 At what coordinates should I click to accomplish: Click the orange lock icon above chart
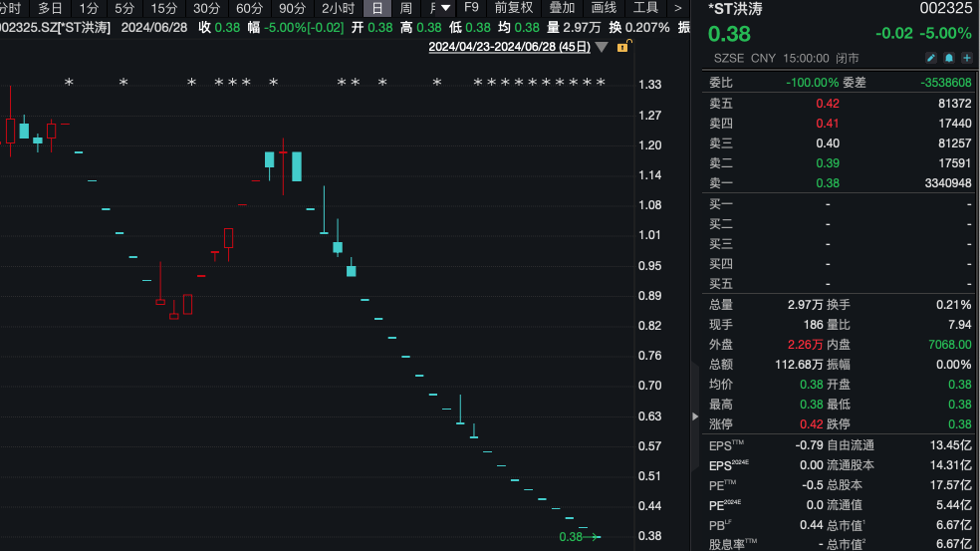click(623, 46)
